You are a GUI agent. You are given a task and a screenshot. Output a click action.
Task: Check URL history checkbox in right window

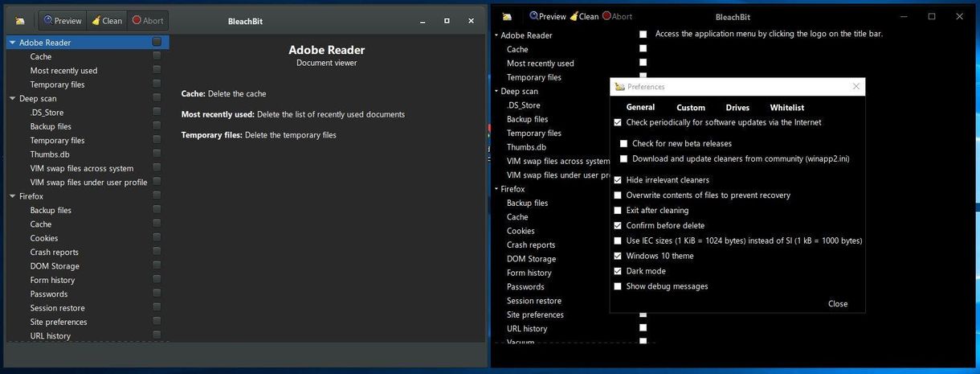[643, 328]
